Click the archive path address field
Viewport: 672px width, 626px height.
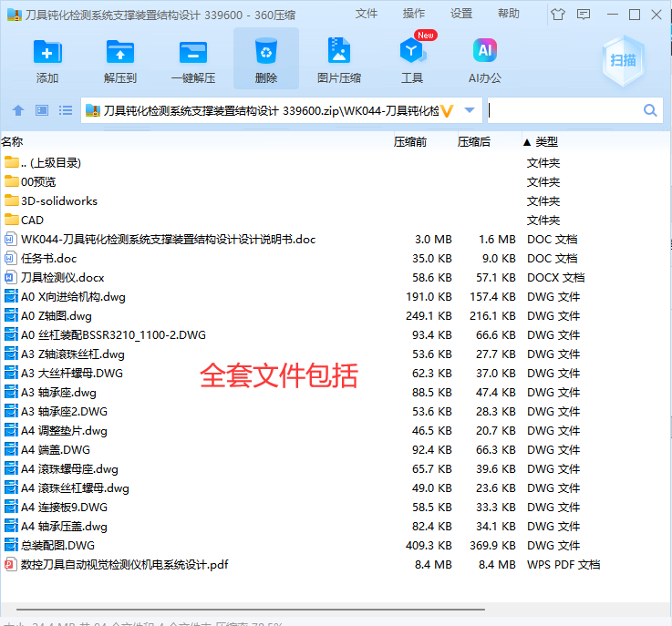[x=282, y=110]
